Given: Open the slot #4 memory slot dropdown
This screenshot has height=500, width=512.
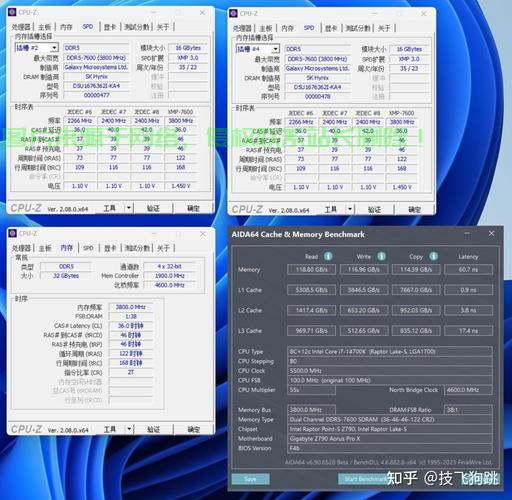Looking at the screenshot, I should (x=275, y=49).
